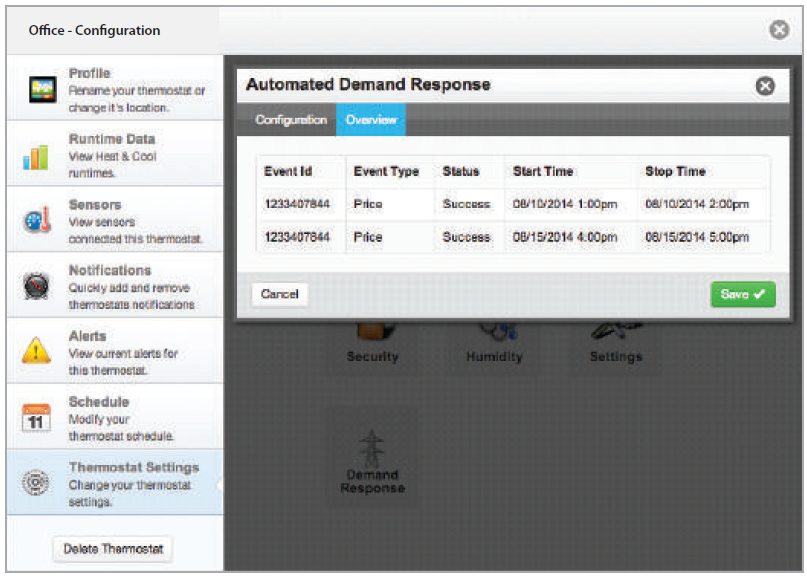
Task: Go to Alerts in the sidebar
Action: (115, 351)
